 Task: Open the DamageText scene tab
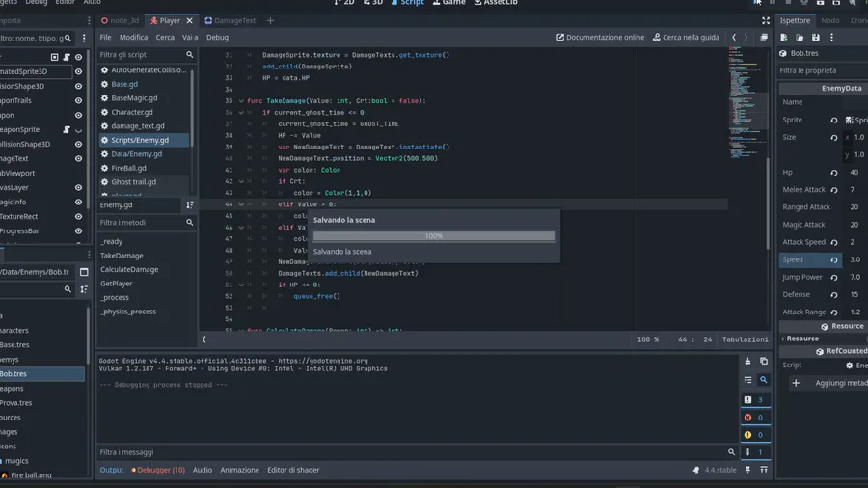coord(230,20)
